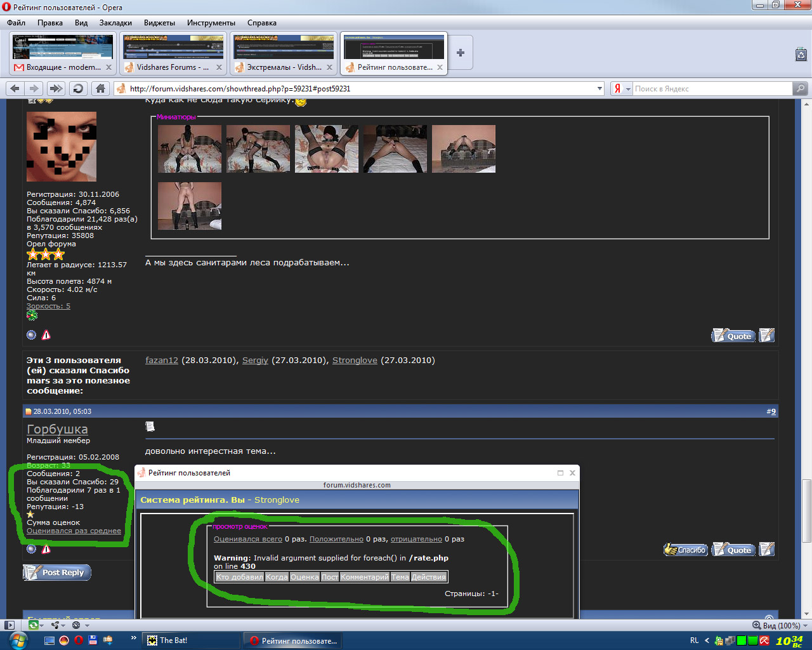The width and height of the screenshot is (812, 650).
Task: Switch to The Bat! in the taskbar
Action: pos(190,640)
